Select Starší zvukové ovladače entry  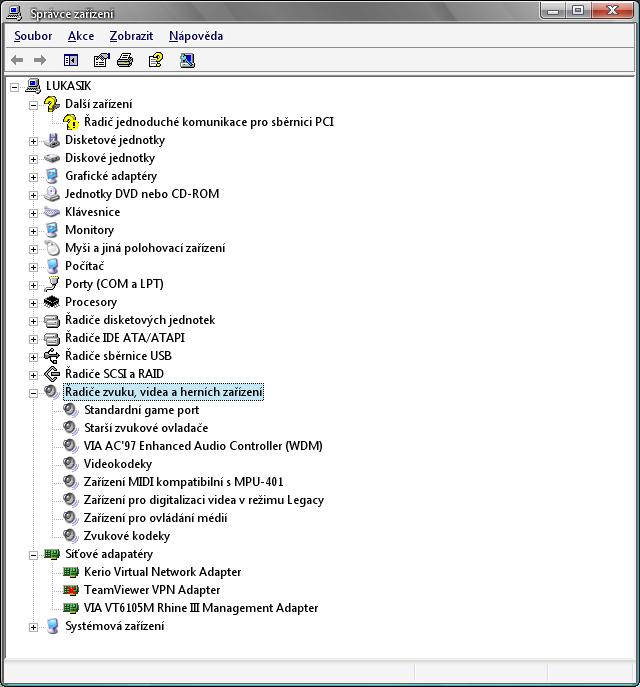(x=146, y=428)
